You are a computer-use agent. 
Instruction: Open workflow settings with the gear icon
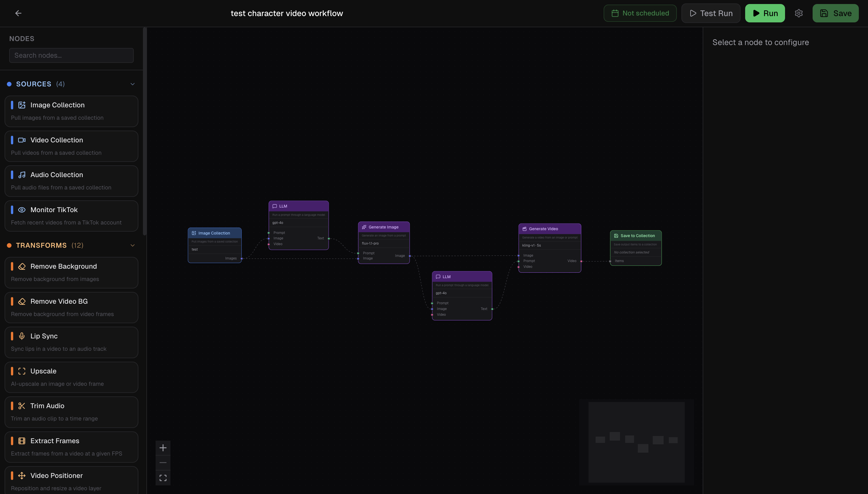(799, 13)
